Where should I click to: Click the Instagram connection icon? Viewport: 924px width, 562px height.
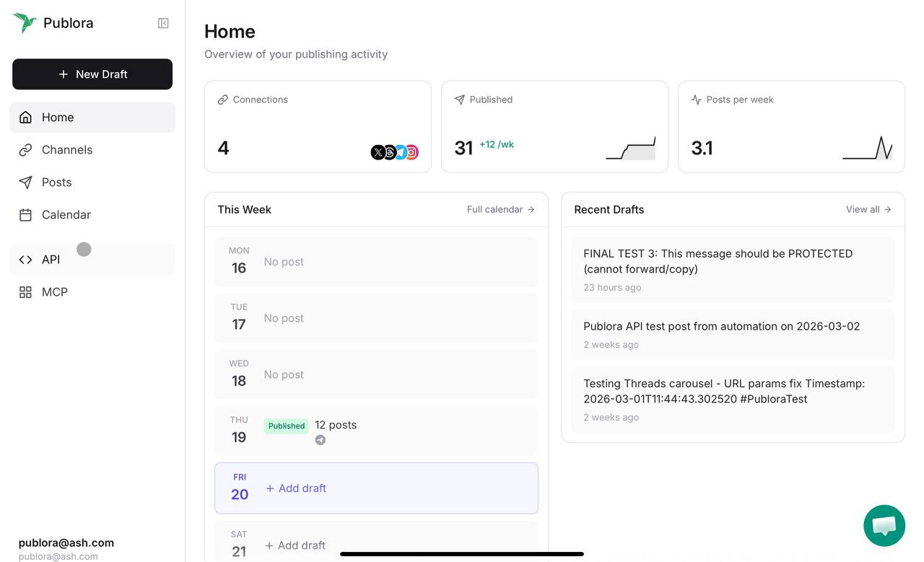pyautogui.click(x=411, y=152)
